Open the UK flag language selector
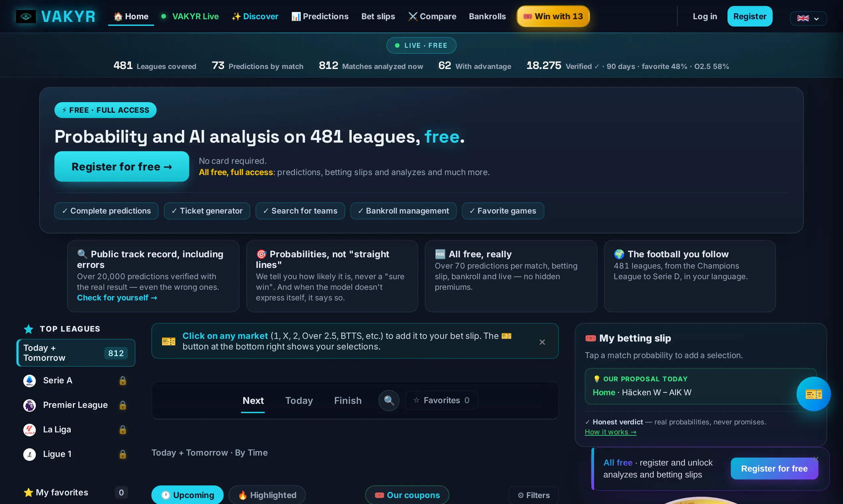Screen dimensions: 843x504 coord(808,18)
